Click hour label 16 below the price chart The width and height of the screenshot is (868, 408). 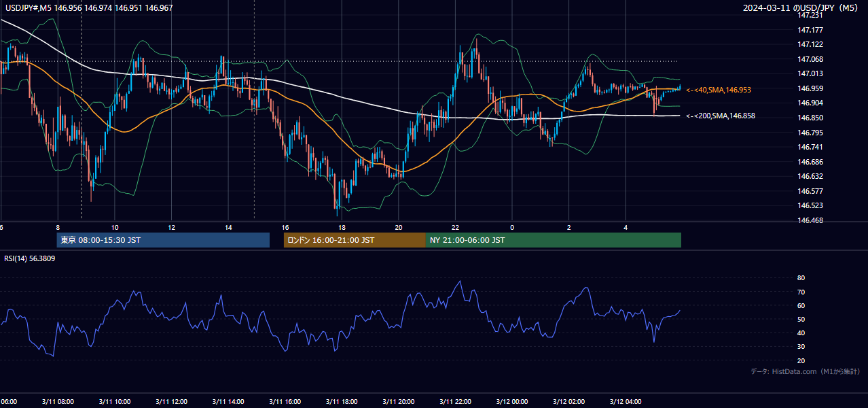pyautogui.click(x=285, y=227)
